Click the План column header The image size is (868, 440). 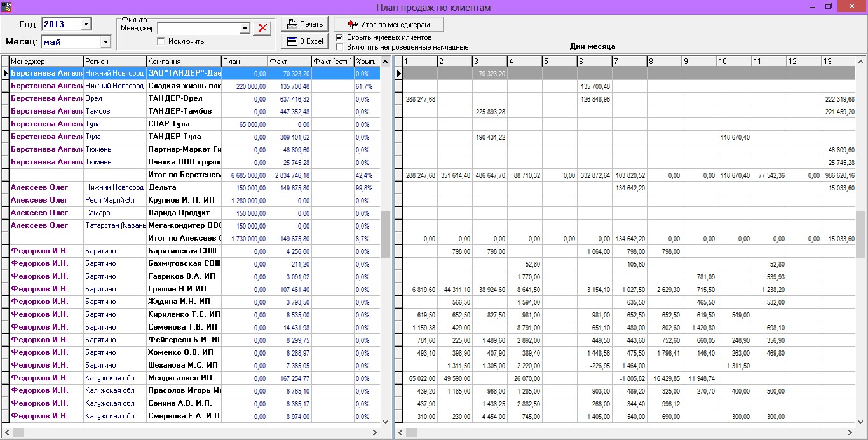click(245, 62)
